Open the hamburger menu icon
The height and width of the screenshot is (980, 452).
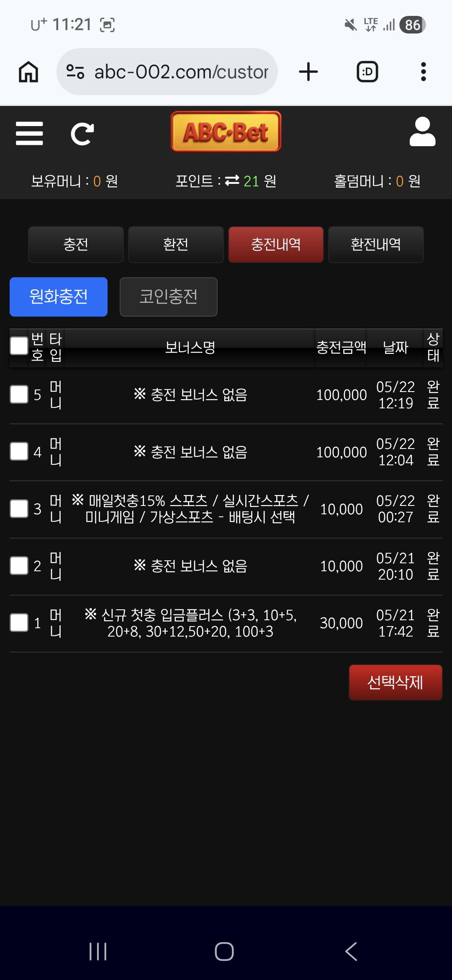[x=29, y=134]
